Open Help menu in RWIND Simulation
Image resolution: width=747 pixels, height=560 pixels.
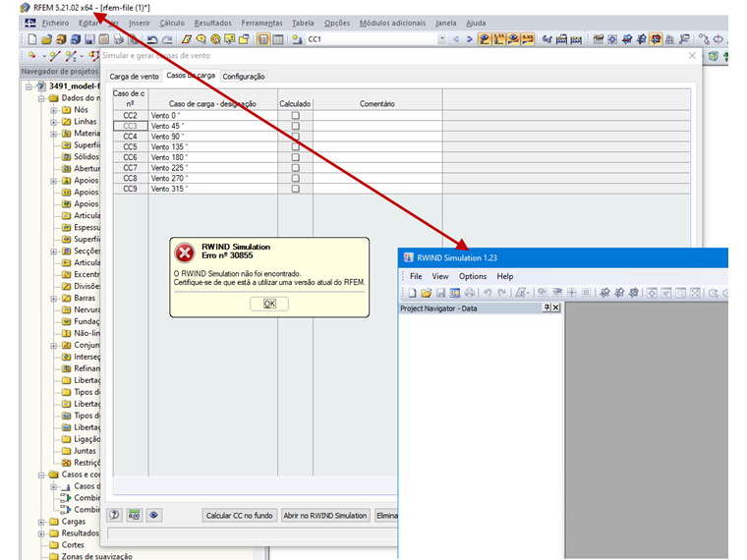[505, 276]
